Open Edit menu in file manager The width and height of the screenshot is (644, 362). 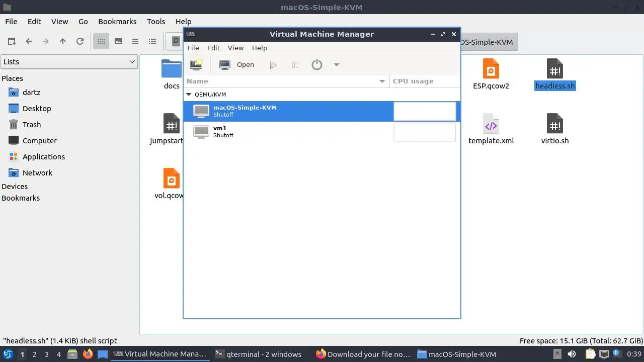[x=34, y=21]
